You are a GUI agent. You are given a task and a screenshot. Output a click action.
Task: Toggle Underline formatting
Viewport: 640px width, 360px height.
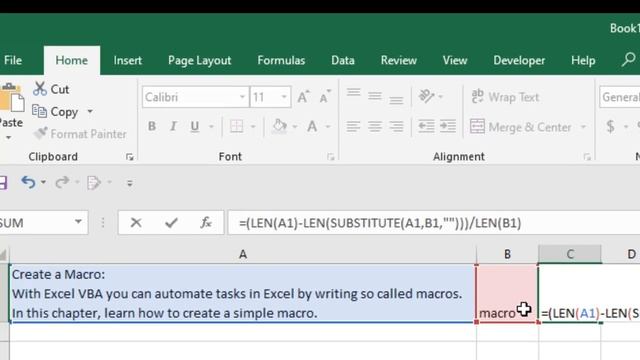195,126
